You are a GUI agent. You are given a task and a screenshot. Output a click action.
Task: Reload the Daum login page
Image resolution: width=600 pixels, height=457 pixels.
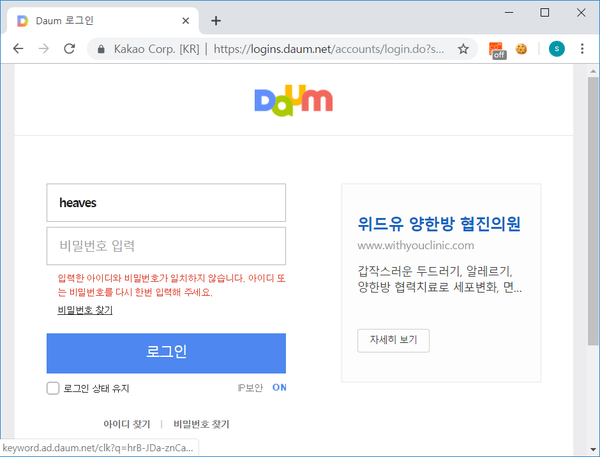[69, 49]
